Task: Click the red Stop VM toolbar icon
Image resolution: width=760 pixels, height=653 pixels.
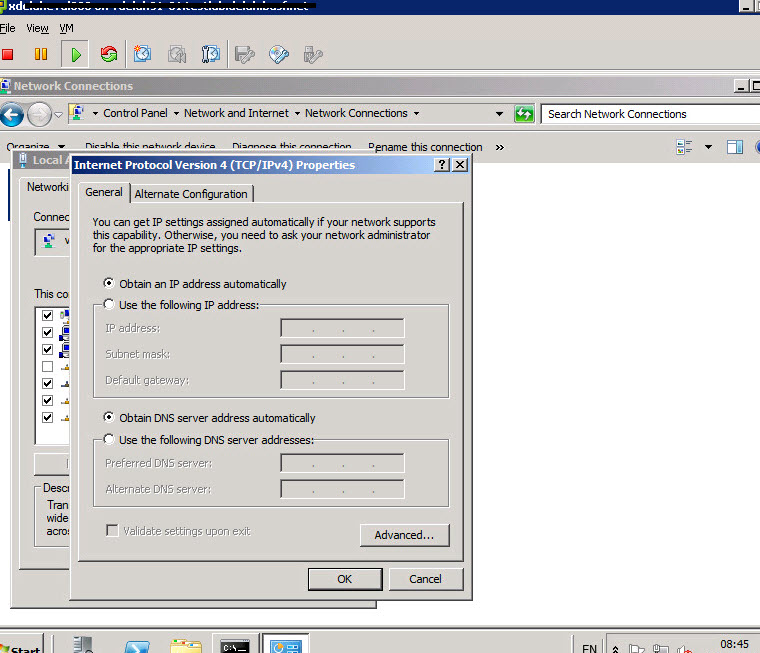Action: [7, 54]
